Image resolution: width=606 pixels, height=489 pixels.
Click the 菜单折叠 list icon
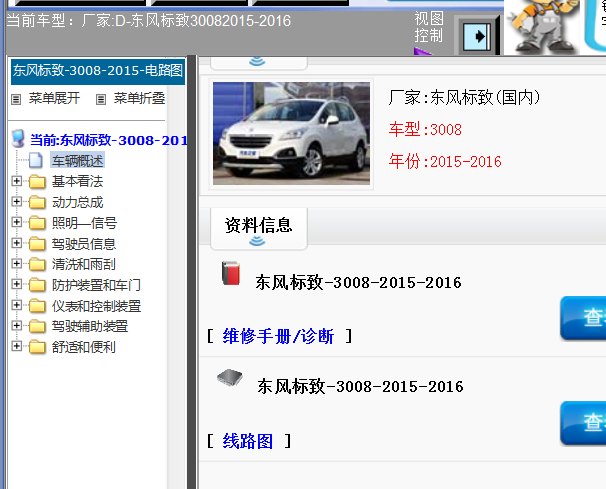(x=100, y=99)
